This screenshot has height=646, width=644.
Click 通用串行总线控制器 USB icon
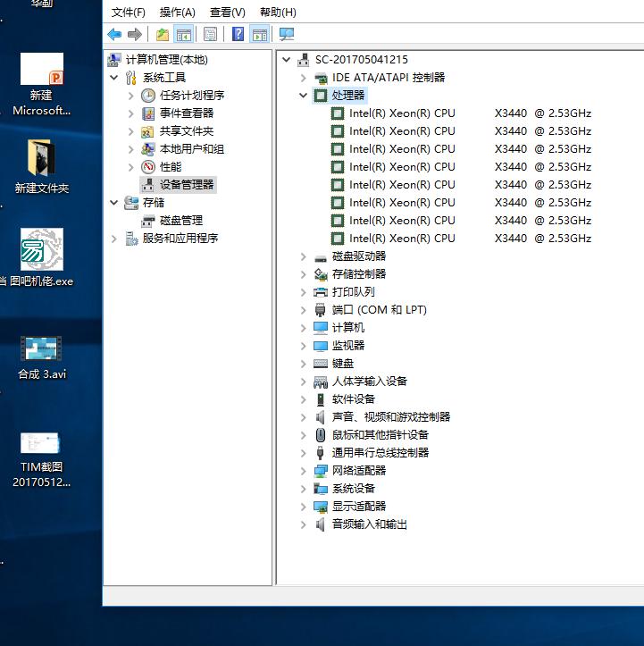coord(321,453)
